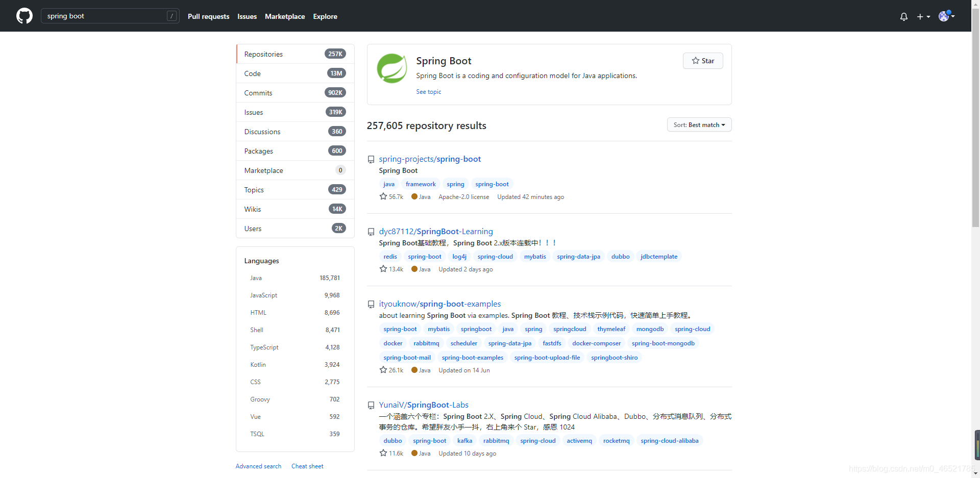Open the Explore menu item
Screen dimensions: 980x478
click(325, 16)
